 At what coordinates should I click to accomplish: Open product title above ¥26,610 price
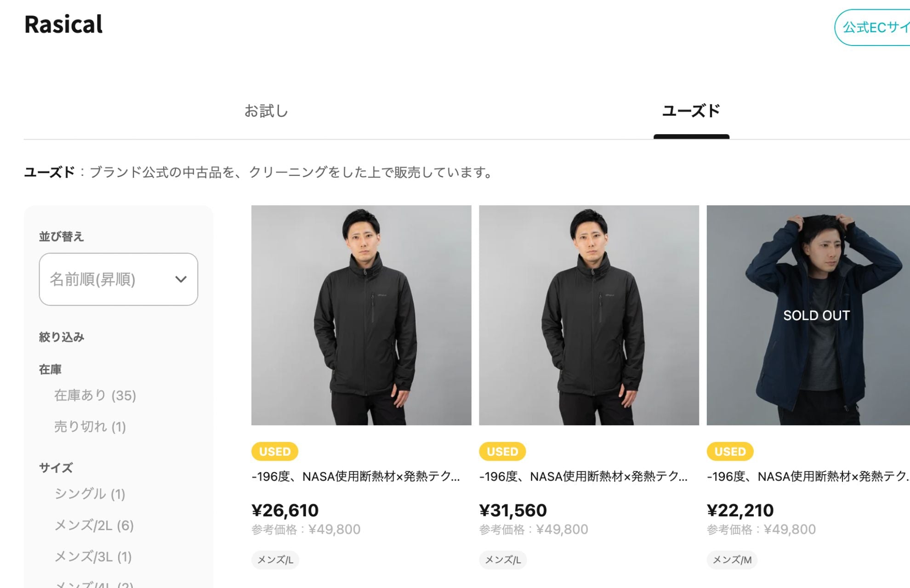pyautogui.click(x=356, y=477)
